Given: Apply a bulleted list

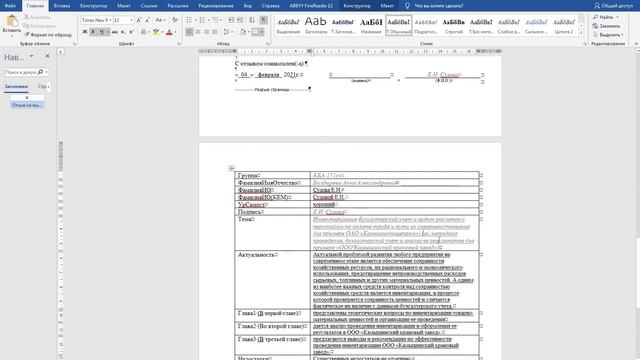Looking at the screenshot, I should pyautogui.click(x=189, y=20).
